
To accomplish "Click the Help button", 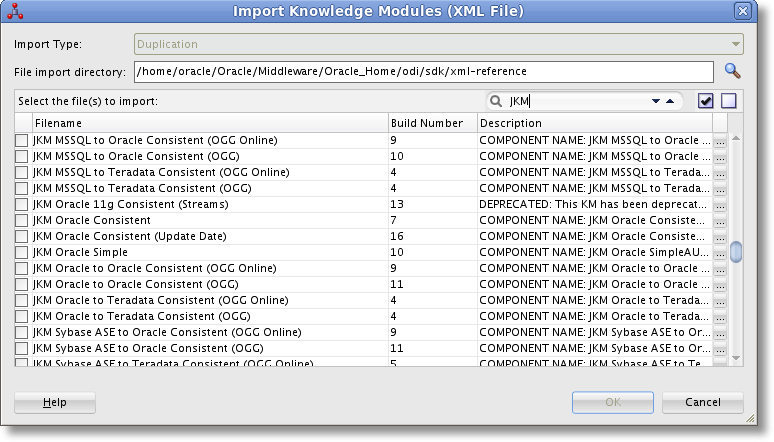I will 55,402.
